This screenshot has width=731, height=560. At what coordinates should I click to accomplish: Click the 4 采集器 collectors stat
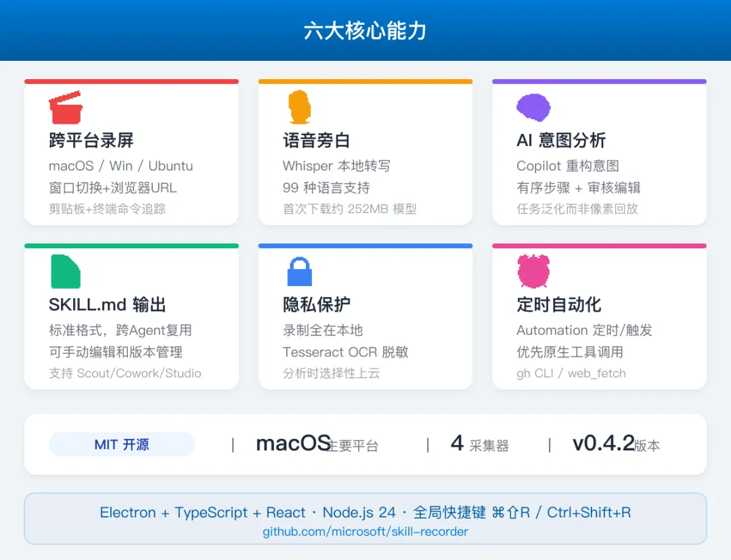pyautogui.click(x=480, y=444)
